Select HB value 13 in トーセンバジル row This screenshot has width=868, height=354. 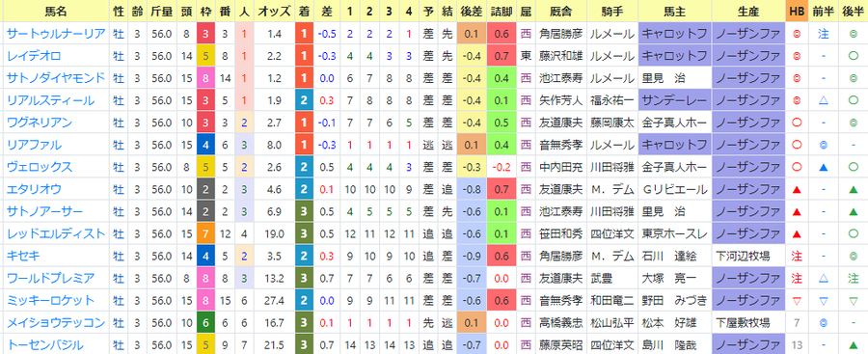pyautogui.click(x=797, y=344)
